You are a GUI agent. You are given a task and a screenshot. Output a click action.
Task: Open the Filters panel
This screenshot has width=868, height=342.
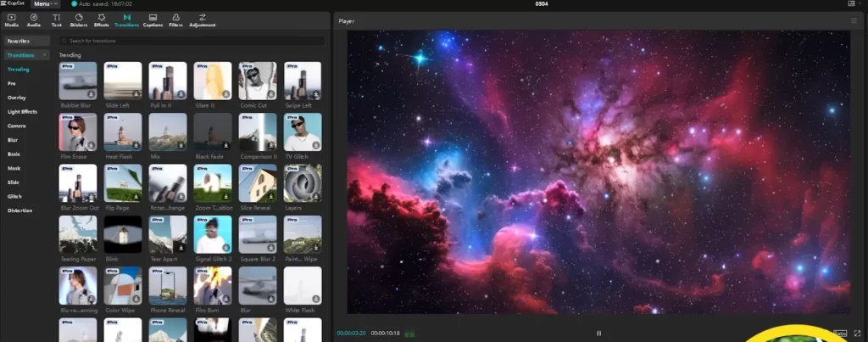pyautogui.click(x=175, y=20)
